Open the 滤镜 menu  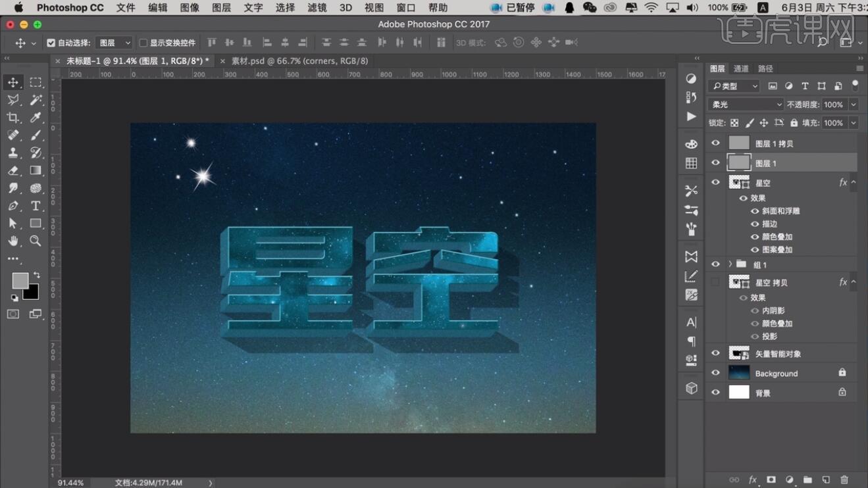317,8
